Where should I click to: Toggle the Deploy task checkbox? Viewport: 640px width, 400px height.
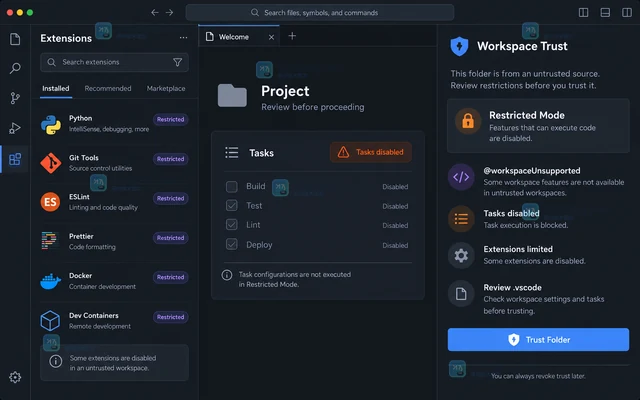tap(232, 244)
